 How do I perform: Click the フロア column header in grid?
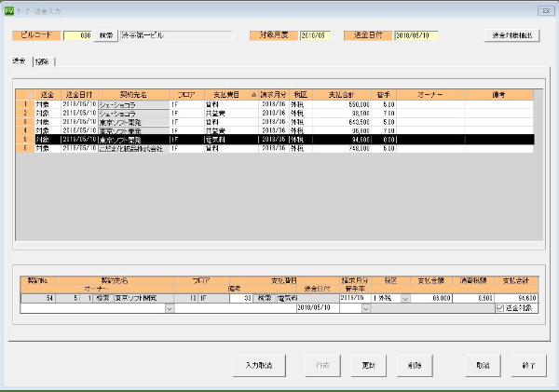pyautogui.click(x=187, y=95)
